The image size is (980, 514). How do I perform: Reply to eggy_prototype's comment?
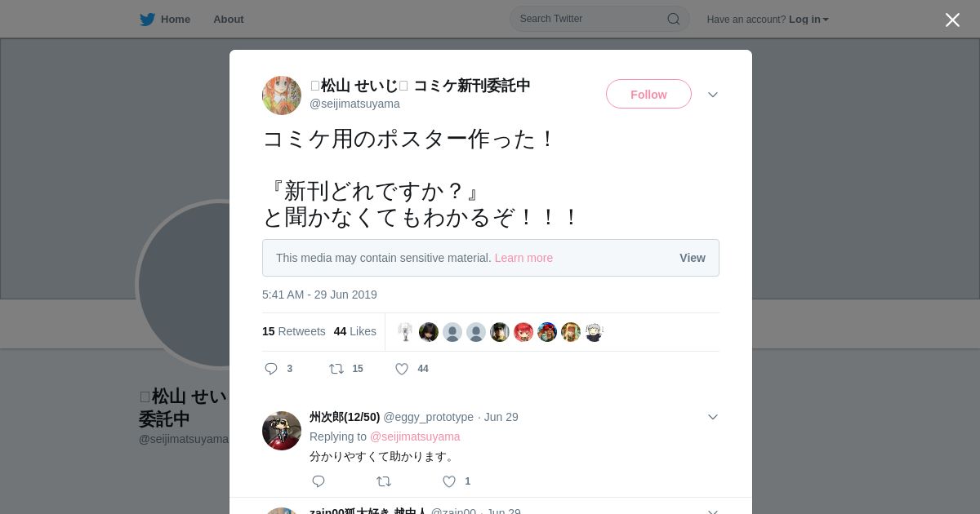coord(318,481)
